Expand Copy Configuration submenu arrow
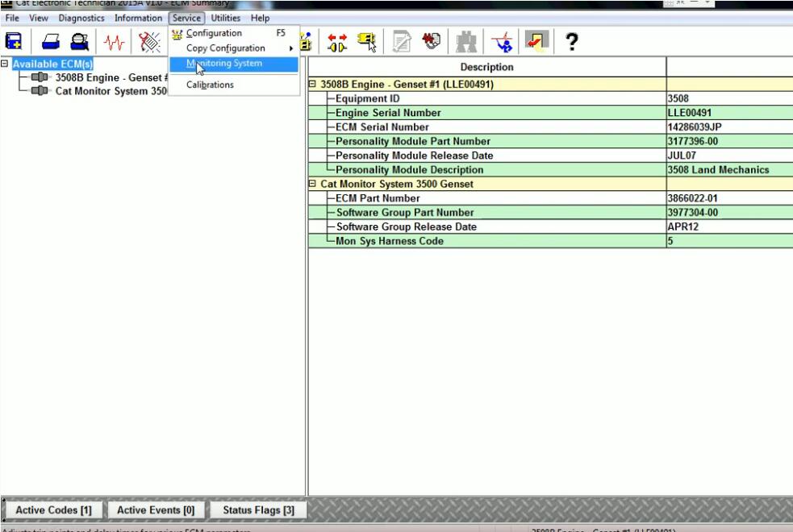This screenshot has height=532, width=793. coord(291,48)
